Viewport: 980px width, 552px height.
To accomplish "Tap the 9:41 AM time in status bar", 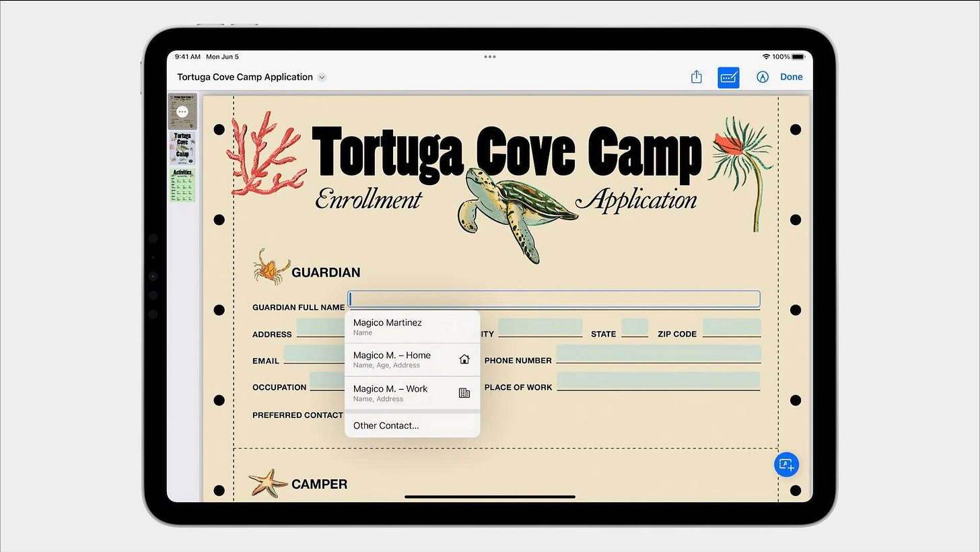I will click(188, 57).
